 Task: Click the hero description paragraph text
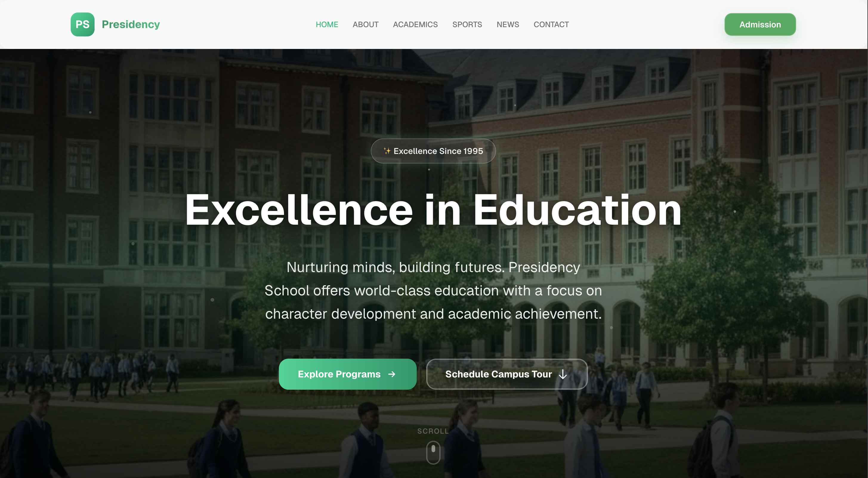(x=433, y=290)
